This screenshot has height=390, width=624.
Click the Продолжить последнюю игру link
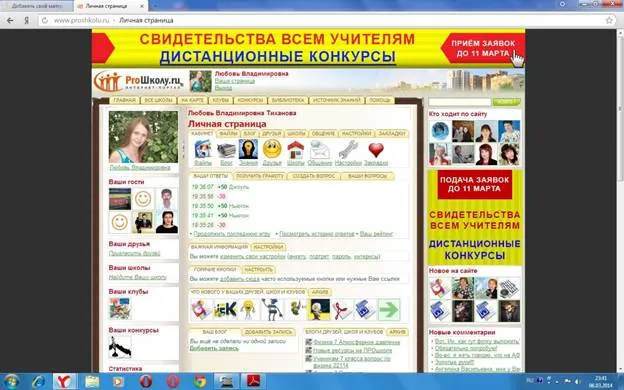coord(232,234)
